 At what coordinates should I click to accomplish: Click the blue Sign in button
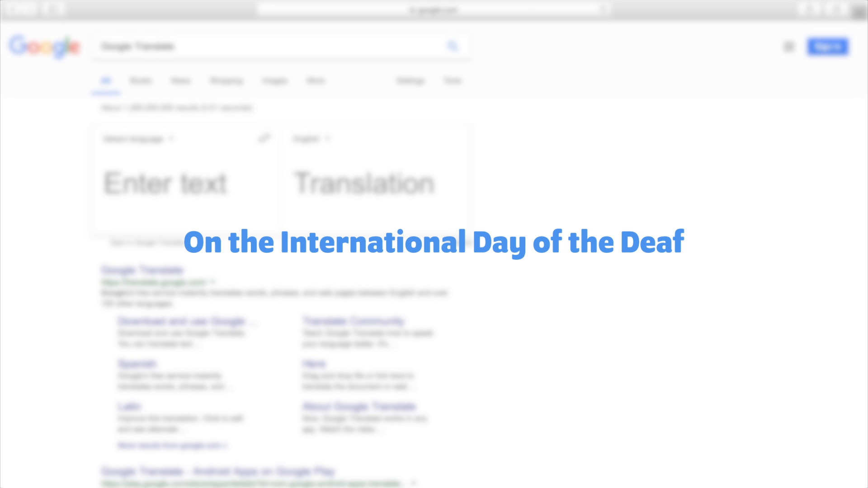pos(827,47)
